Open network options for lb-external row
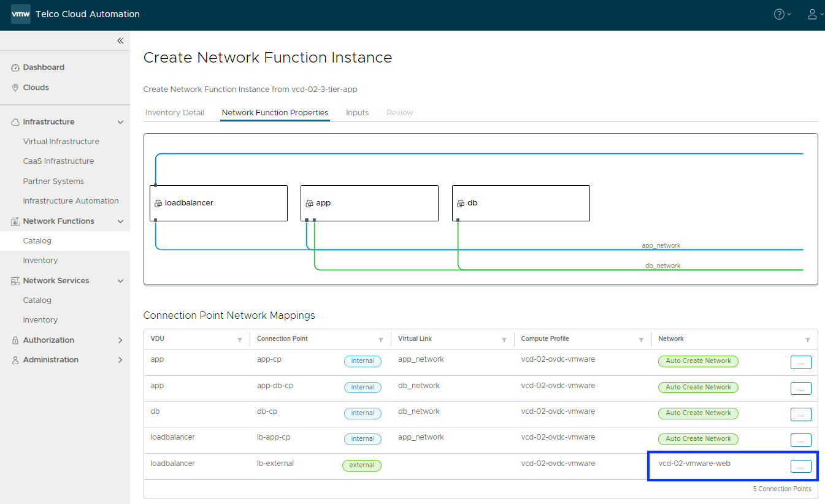 coord(800,467)
